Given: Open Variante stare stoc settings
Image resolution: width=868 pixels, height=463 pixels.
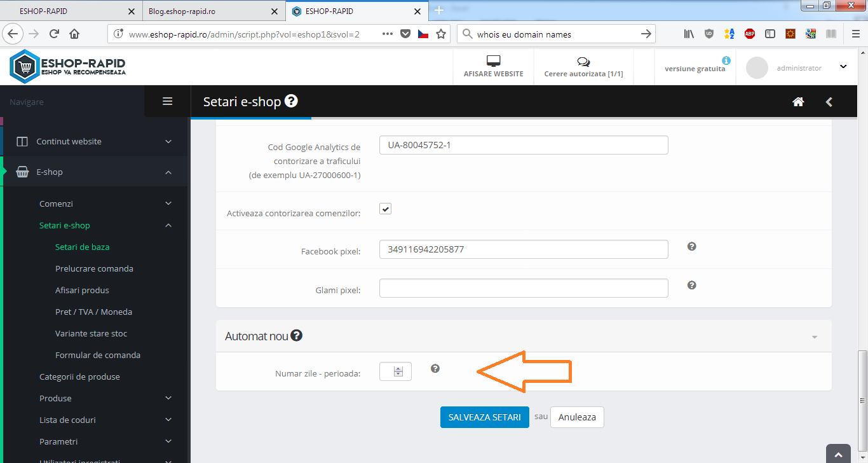Looking at the screenshot, I should point(92,333).
